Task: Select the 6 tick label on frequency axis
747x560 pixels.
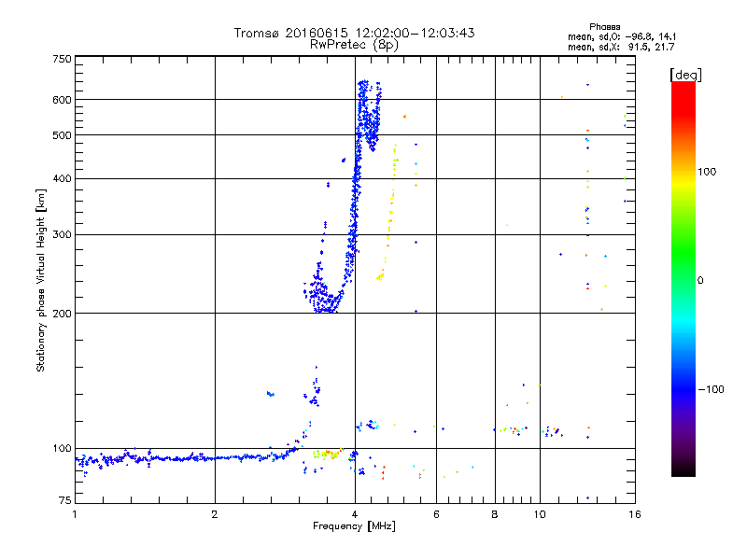Action: pos(436,514)
